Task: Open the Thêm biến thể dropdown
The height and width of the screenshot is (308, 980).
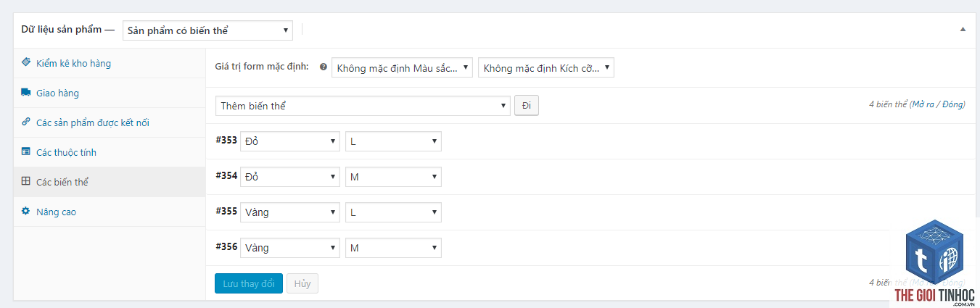Action: pyautogui.click(x=363, y=106)
